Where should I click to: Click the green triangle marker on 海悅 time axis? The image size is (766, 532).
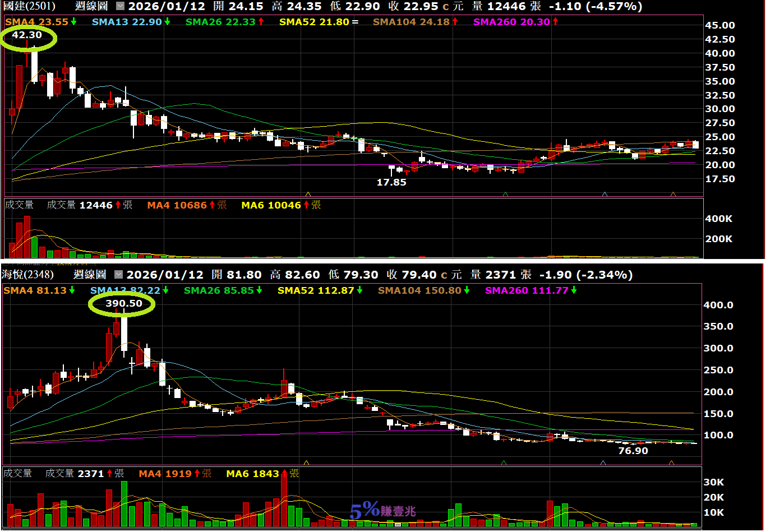pos(504,462)
